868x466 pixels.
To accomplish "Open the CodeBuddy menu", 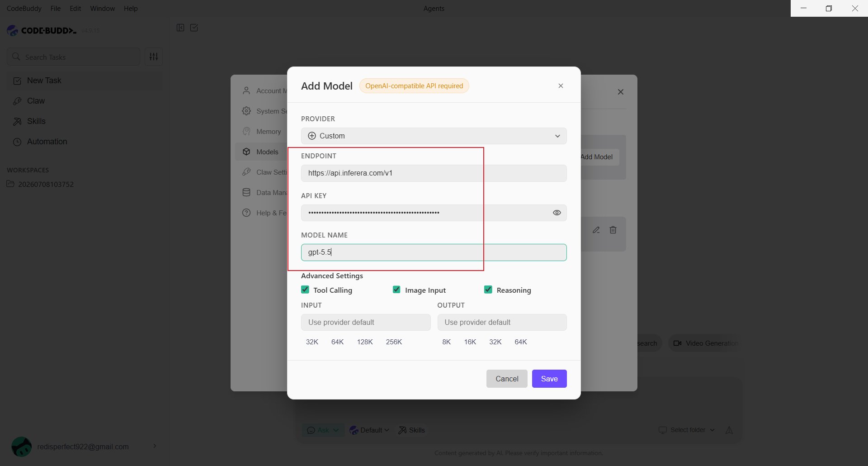I will [x=24, y=8].
